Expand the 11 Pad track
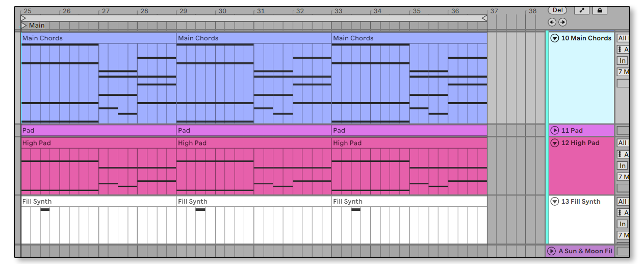 tap(555, 131)
